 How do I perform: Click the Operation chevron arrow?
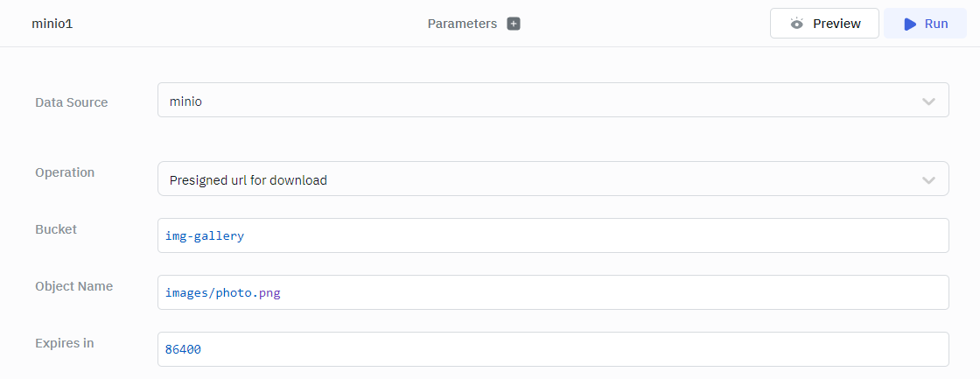coord(928,180)
